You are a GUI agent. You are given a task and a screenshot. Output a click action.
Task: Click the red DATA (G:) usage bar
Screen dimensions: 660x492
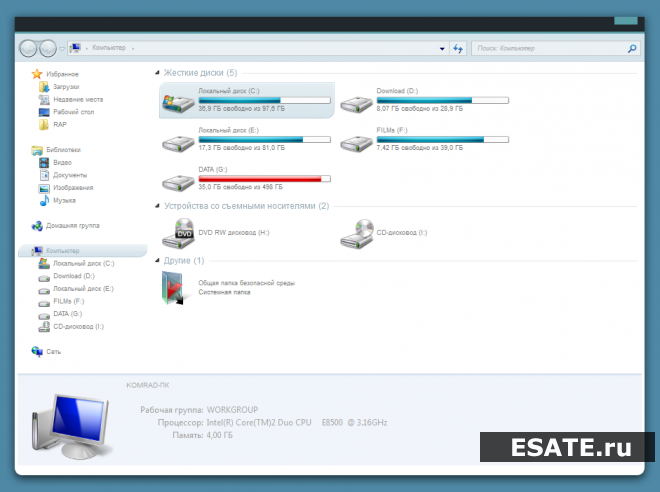264,179
